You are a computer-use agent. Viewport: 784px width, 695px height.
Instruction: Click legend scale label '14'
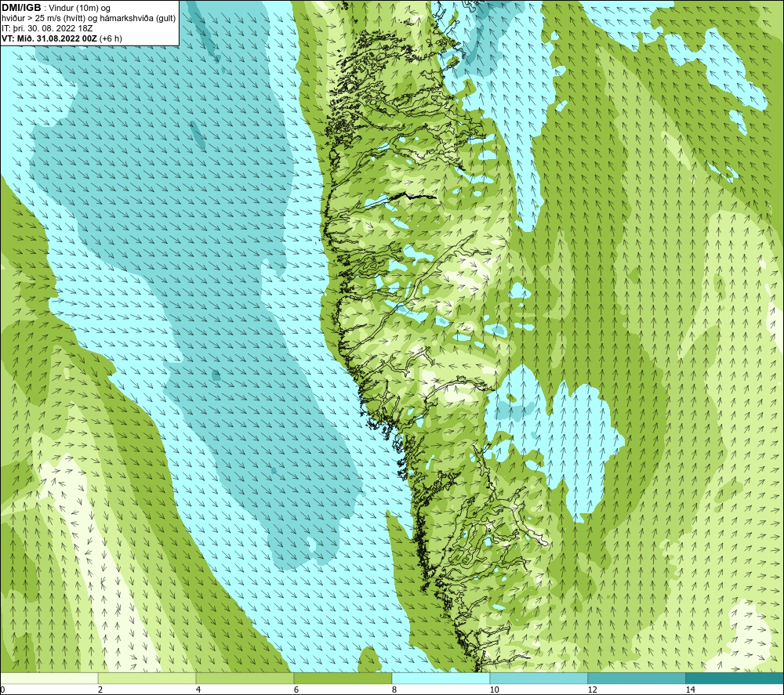(x=691, y=690)
